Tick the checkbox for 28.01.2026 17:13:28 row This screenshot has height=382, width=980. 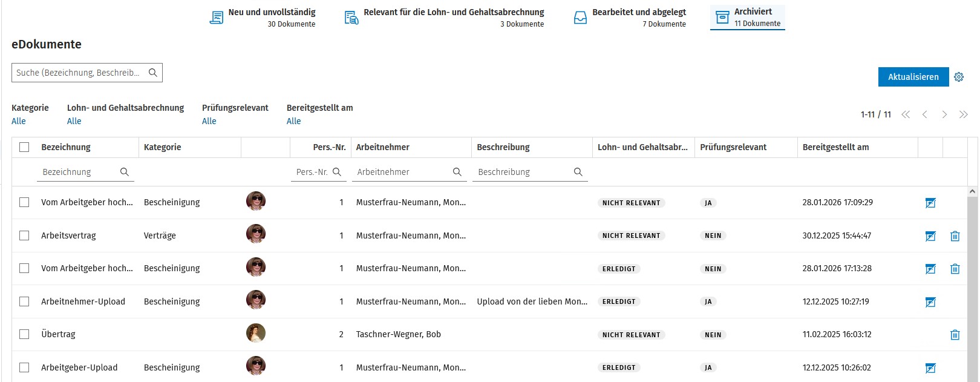click(24, 268)
